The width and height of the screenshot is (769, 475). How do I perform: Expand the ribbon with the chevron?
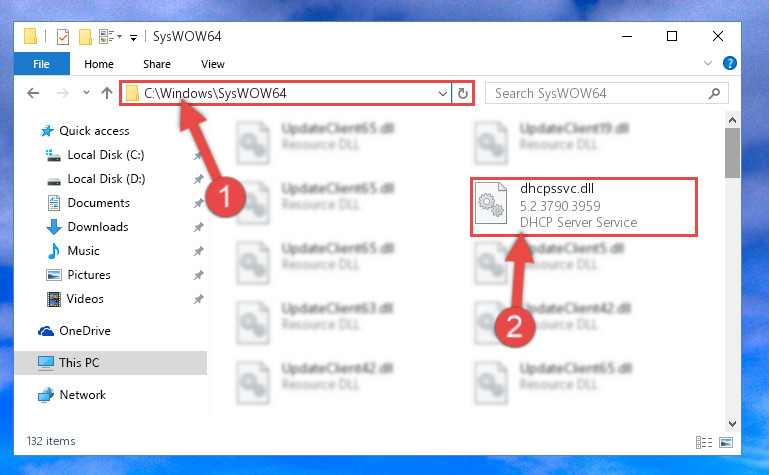pyautogui.click(x=708, y=63)
